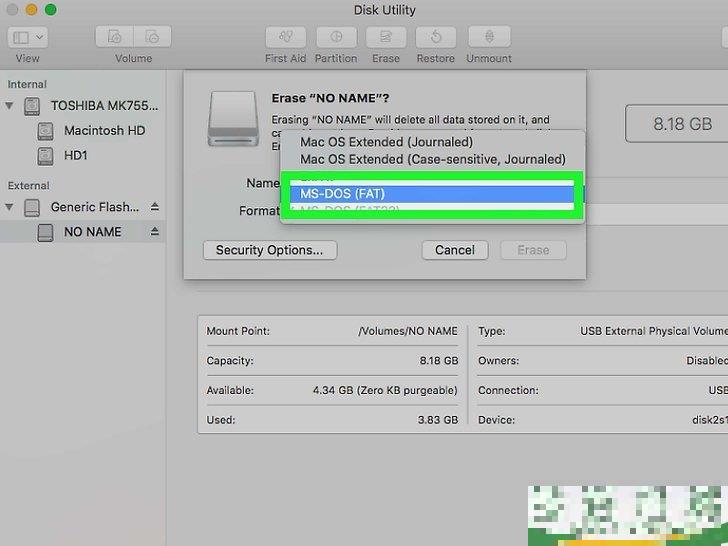Select NO NAME volume in sidebar
Viewport: 728px width, 546px height.
tap(92, 232)
